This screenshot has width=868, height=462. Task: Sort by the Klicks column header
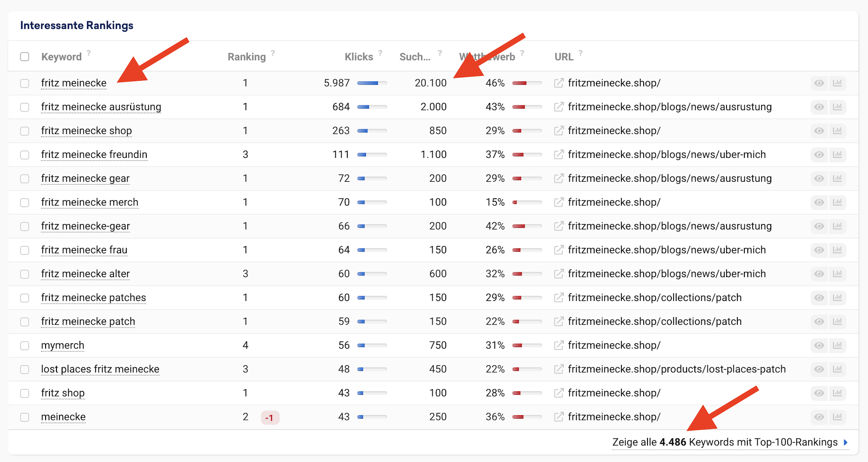pos(359,57)
